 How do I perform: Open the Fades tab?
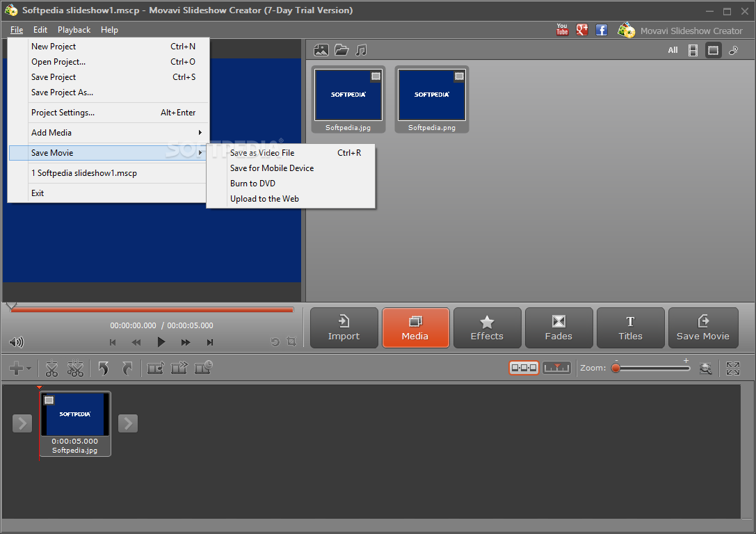coord(558,328)
